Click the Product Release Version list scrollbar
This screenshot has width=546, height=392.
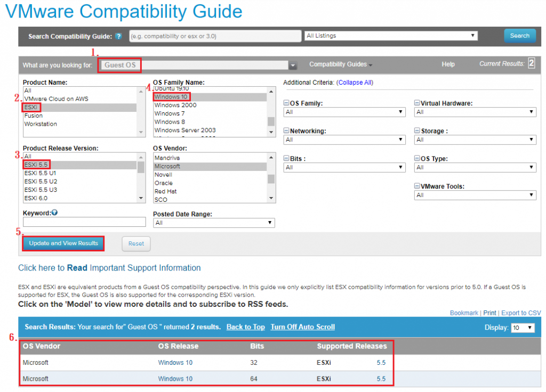point(141,178)
